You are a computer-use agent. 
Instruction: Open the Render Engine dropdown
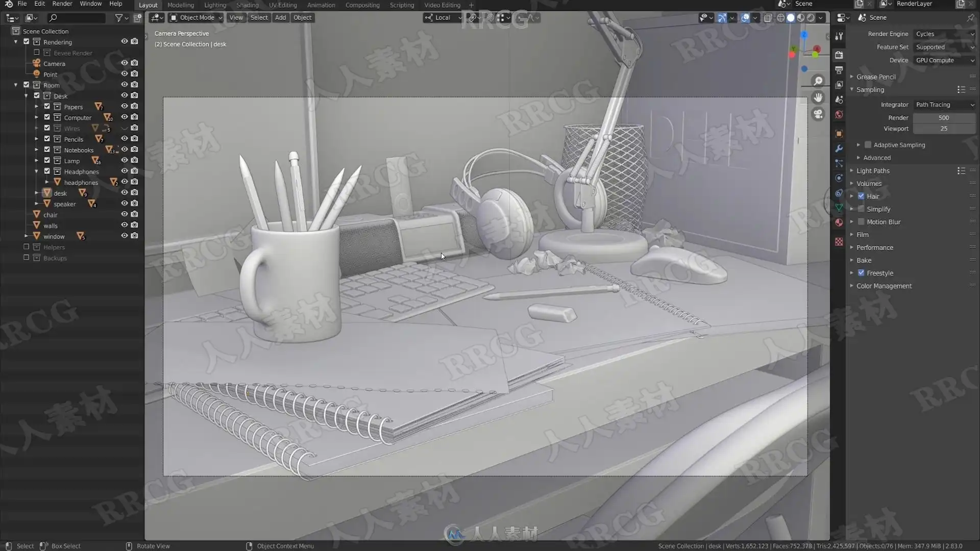tap(944, 34)
